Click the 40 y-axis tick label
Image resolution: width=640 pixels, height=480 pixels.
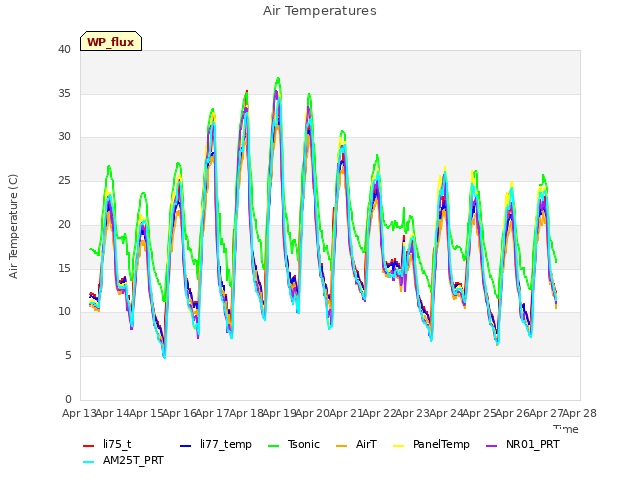[64, 49]
